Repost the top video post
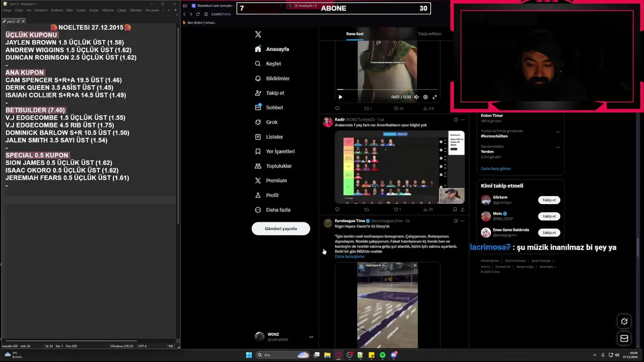644x362 pixels. coord(368,108)
